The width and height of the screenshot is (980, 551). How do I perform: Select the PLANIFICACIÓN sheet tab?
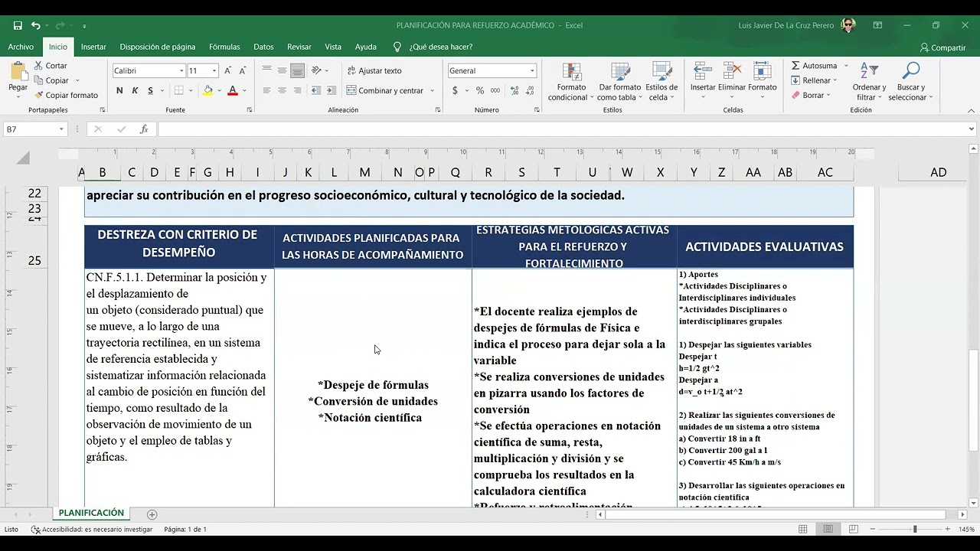(90, 513)
